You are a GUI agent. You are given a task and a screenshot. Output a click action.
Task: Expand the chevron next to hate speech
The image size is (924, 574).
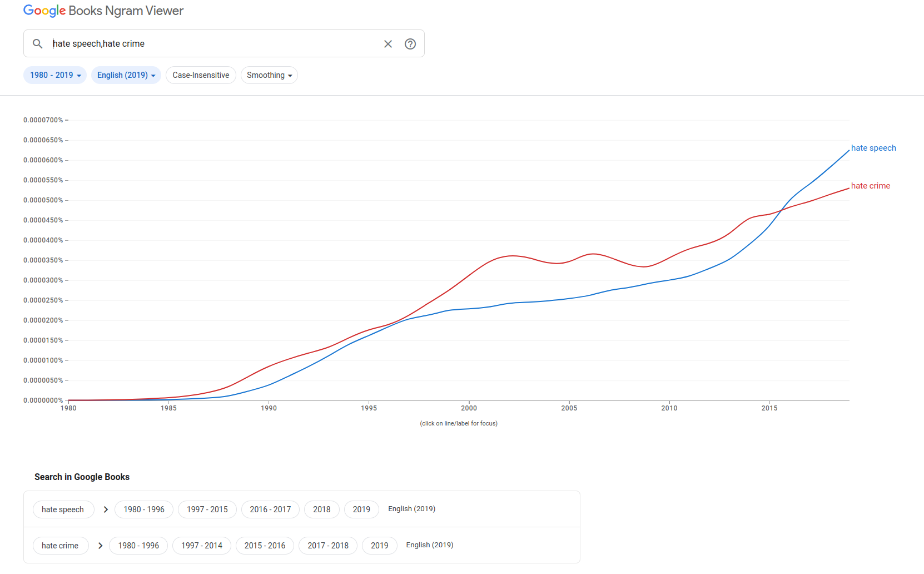106,509
